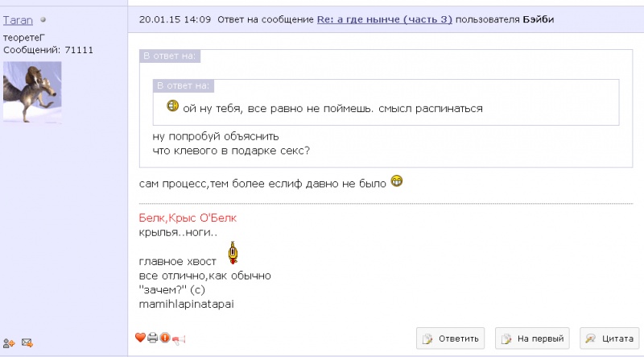Click username Бэйби in header
The height and width of the screenshot is (357, 644).
pyautogui.click(x=538, y=19)
